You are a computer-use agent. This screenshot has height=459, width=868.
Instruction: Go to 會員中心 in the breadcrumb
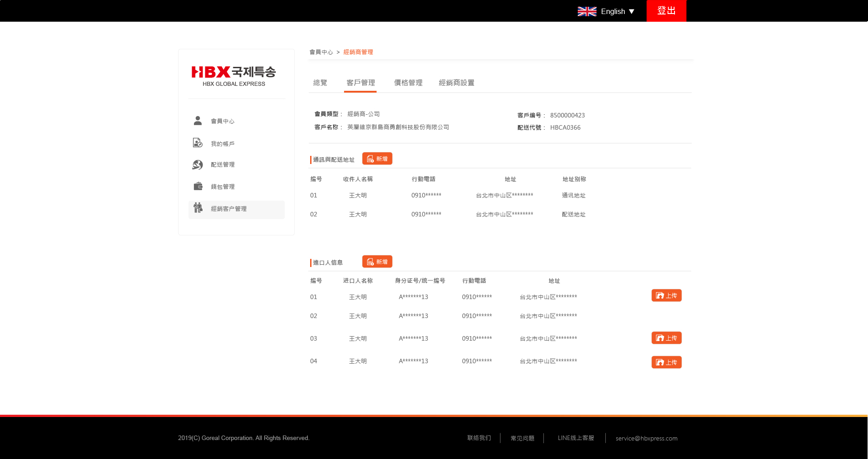321,52
